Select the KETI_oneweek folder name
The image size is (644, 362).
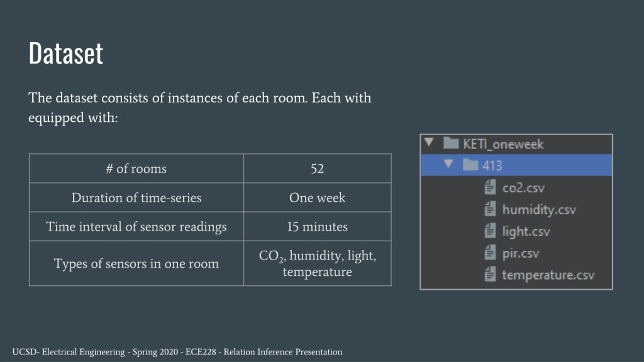pyautogui.click(x=503, y=144)
